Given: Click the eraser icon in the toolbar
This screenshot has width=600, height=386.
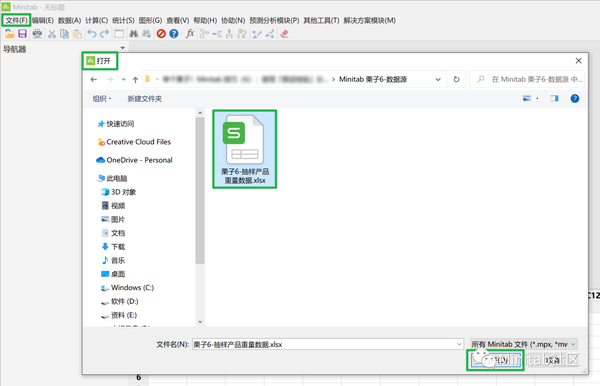Looking at the screenshot, I should (x=284, y=34).
